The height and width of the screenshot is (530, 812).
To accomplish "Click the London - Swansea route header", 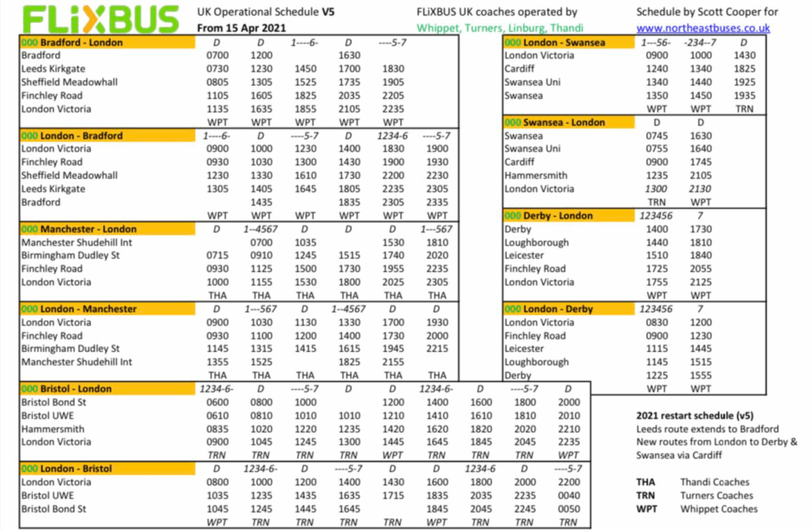I will coord(560,42).
